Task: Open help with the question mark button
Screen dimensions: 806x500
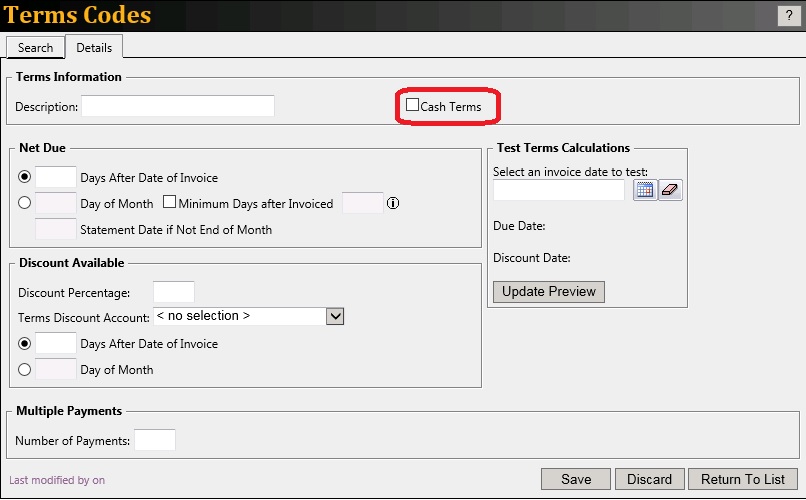Action: (789, 15)
